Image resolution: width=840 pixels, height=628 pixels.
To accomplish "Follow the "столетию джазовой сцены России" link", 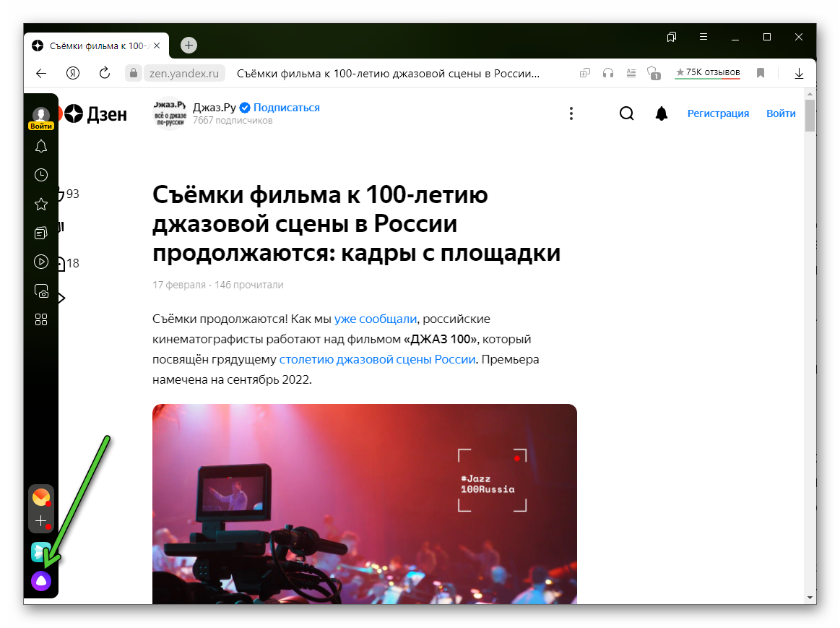I will [377, 359].
